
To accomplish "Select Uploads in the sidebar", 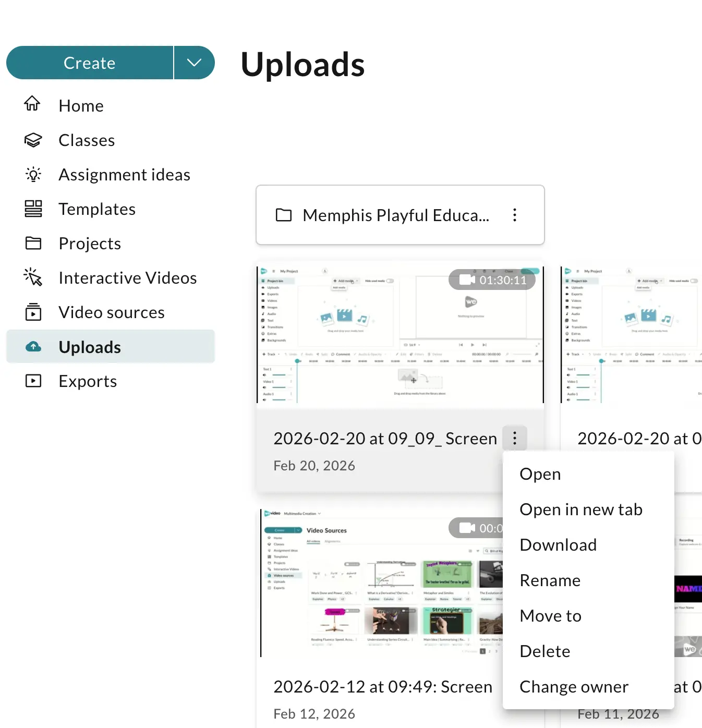I will (x=111, y=346).
